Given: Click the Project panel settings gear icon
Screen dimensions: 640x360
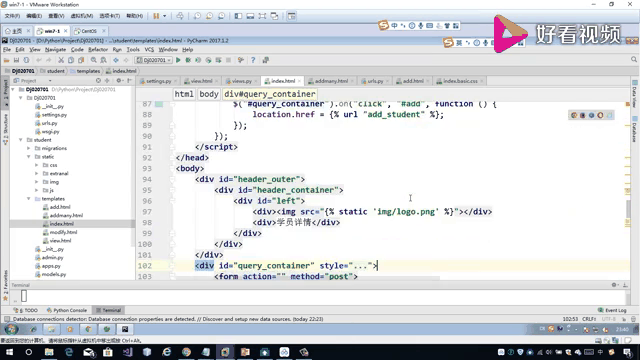Looking at the screenshot, I should coord(119,81).
